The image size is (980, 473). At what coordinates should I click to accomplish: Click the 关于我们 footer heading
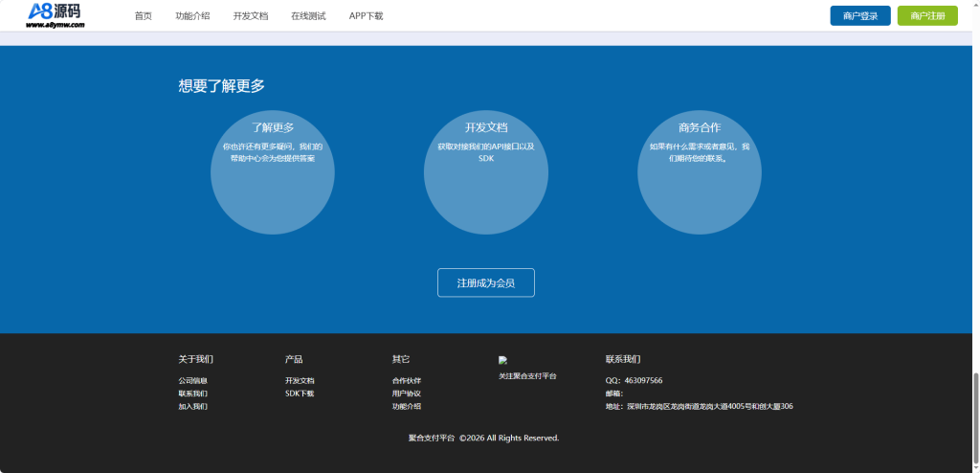[x=195, y=359]
